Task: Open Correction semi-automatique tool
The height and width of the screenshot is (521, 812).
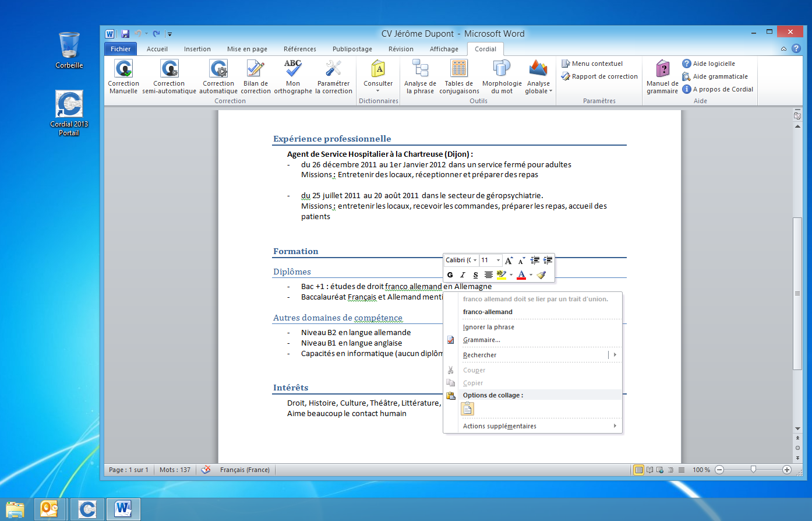Action: [x=169, y=76]
